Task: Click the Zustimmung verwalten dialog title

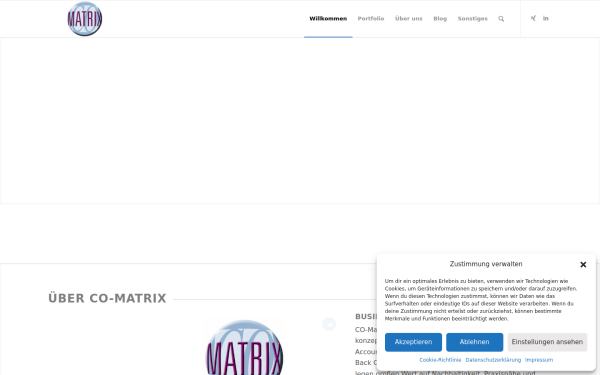Action: [x=486, y=264]
